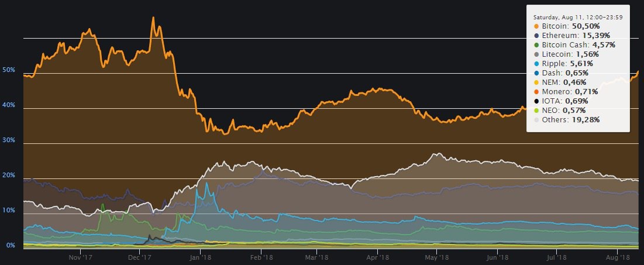Click the 10% y-axis label
Viewport: 644px width, 265px height.
click(9, 211)
